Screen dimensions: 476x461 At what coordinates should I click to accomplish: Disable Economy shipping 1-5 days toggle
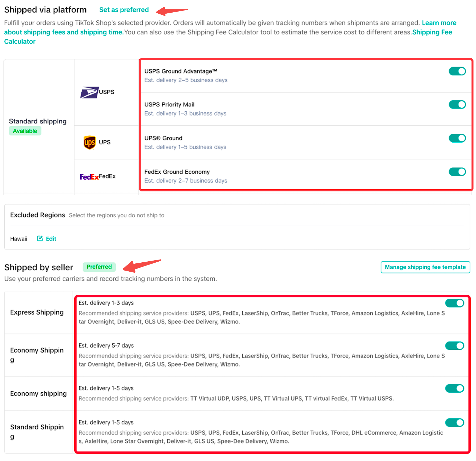click(x=454, y=389)
